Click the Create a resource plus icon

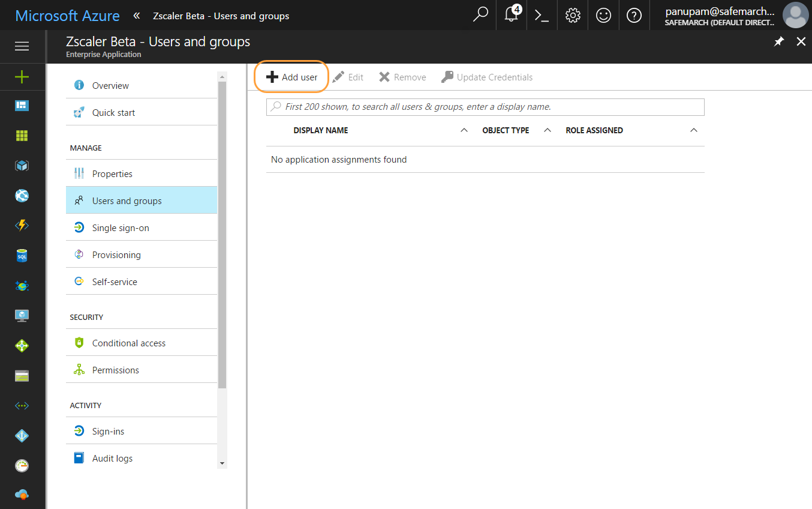22,77
